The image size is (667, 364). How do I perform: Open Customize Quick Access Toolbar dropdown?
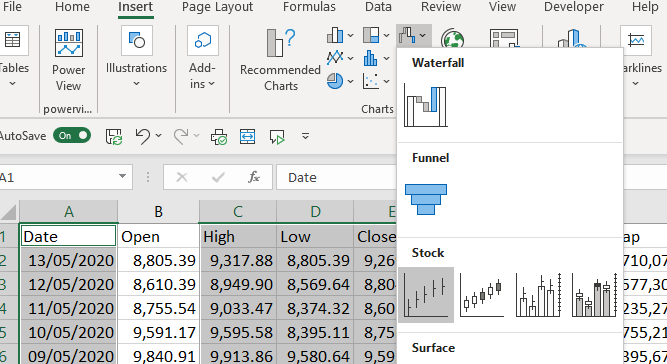(305, 136)
